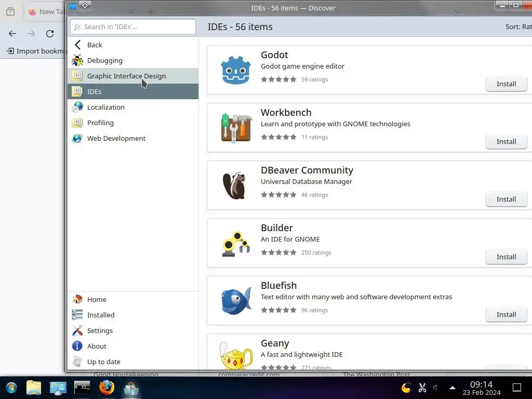Open the terminal taskbar icon

(x=82, y=387)
